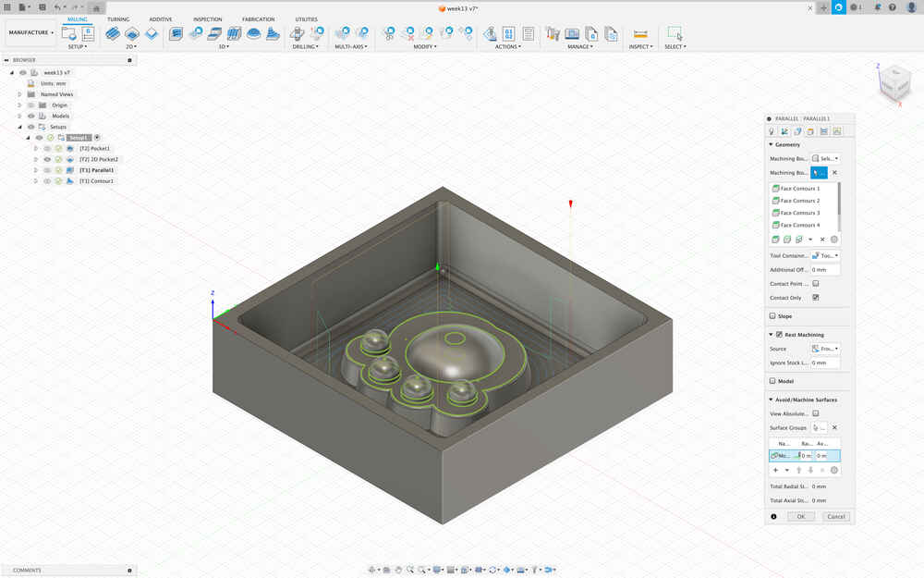
Task: Toggle visibility of the Setups node
Action: coord(31,127)
